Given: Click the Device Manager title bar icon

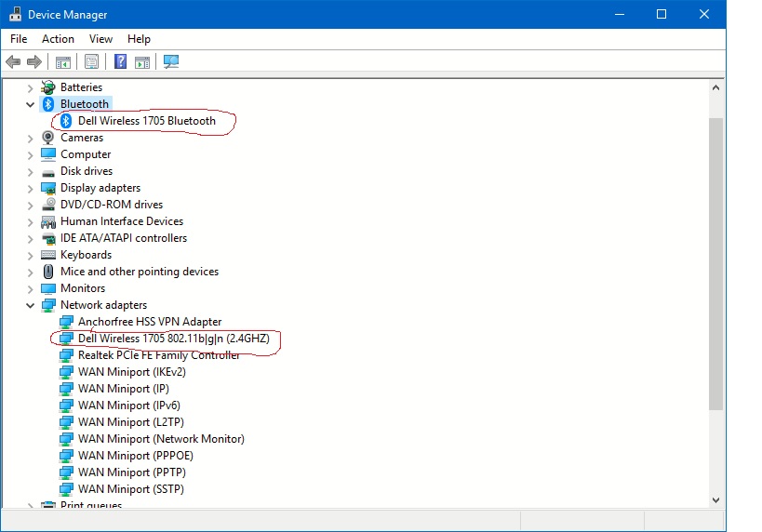Looking at the screenshot, I should (15, 14).
